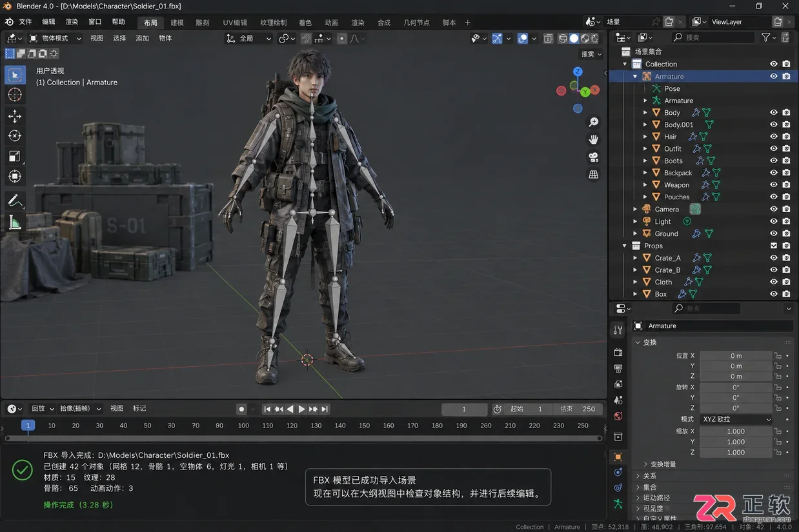Image resolution: width=799 pixels, height=532 pixels.
Task: Switch to the UV Editing workspace tab
Action: tap(235, 23)
